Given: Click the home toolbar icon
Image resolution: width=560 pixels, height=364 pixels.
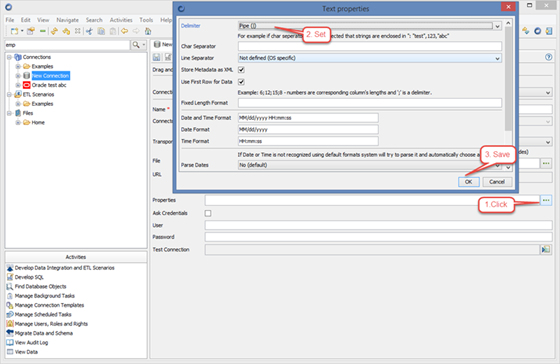Looking at the screenshot, I should [148, 31].
